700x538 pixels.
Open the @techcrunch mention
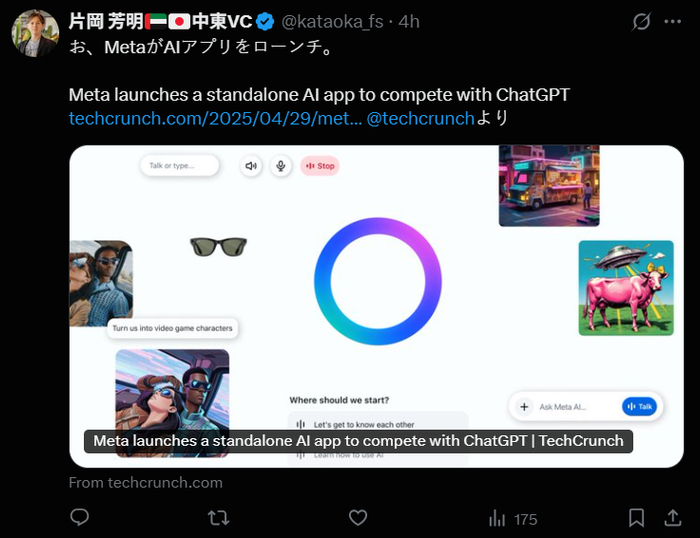(x=420, y=119)
